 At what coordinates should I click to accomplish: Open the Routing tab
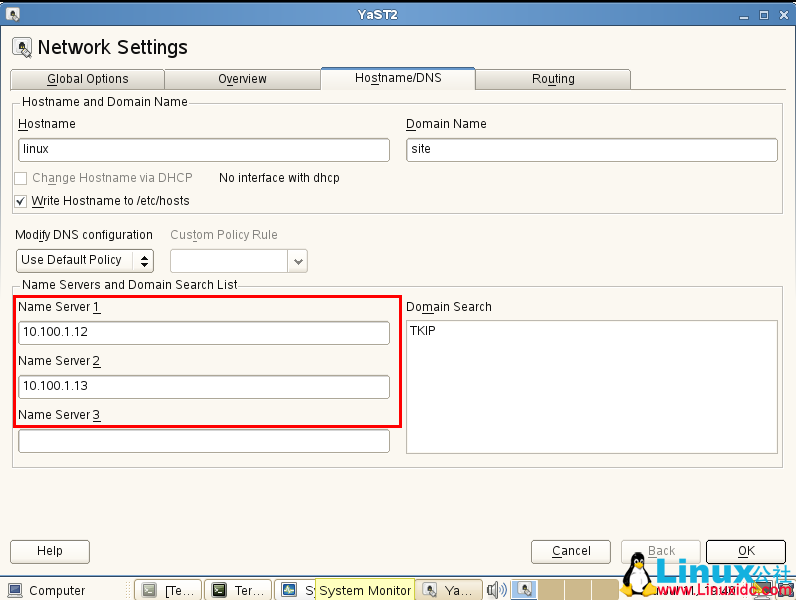click(x=553, y=79)
